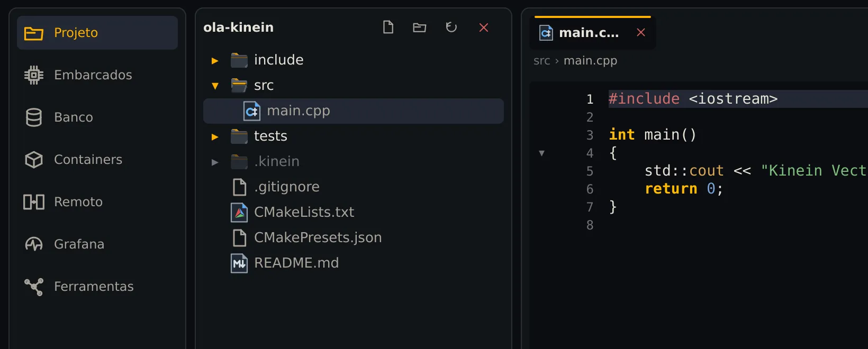This screenshot has width=868, height=349.
Task: Click the std::cout line
Action: (756, 171)
